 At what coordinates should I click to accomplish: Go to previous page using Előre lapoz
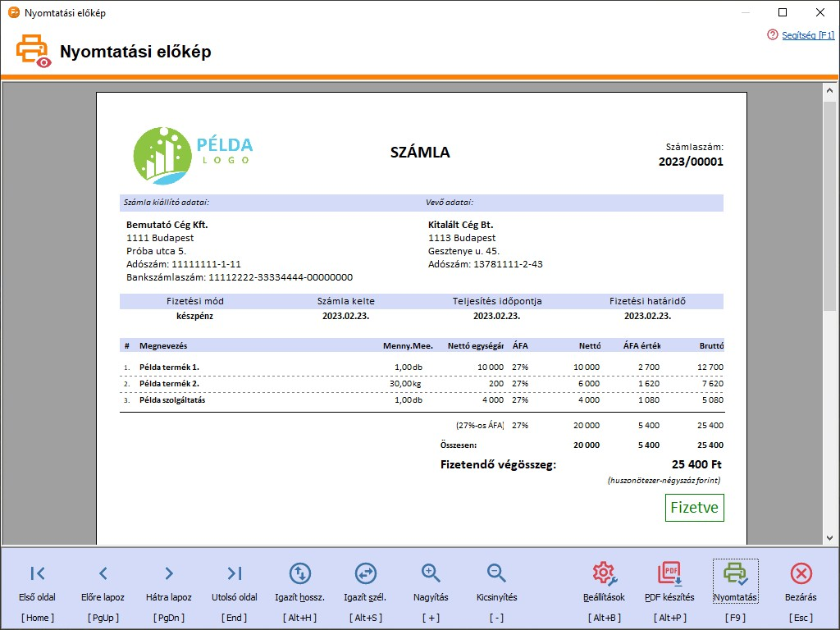click(x=103, y=573)
